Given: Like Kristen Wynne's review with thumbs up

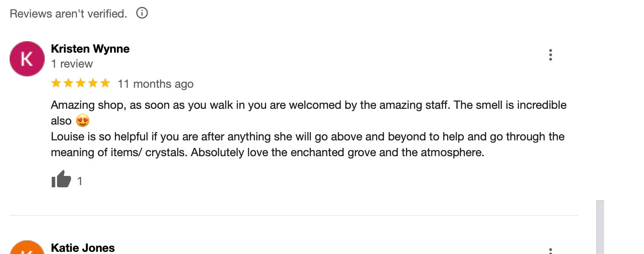Looking at the screenshot, I should (x=61, y=179).
